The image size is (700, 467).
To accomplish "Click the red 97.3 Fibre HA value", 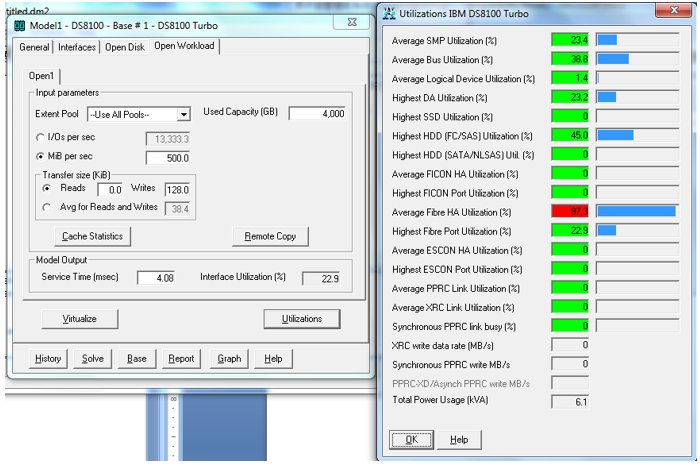I will coord(570,212).
